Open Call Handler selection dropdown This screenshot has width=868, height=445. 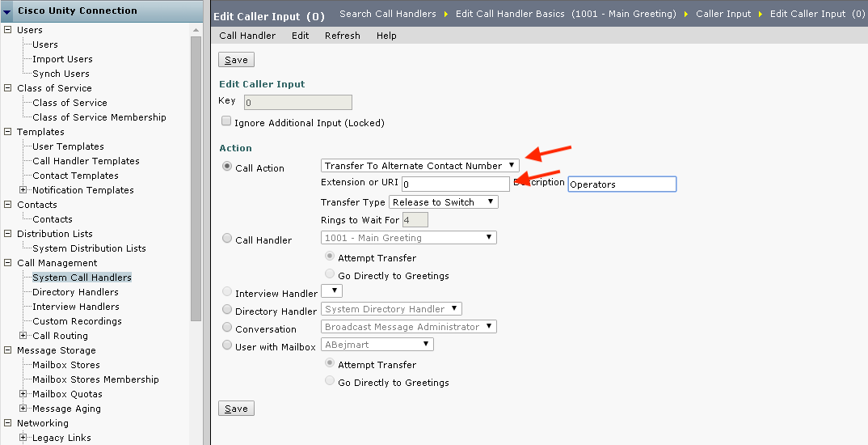coord(408,238)
